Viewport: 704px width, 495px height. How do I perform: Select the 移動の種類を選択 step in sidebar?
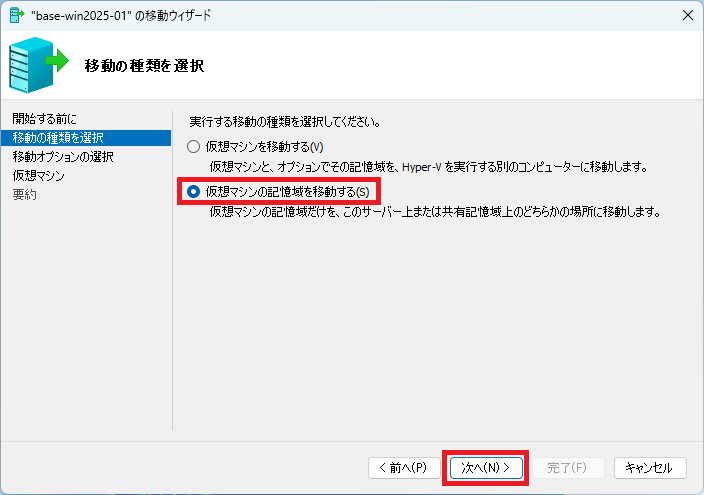(86, 138)
